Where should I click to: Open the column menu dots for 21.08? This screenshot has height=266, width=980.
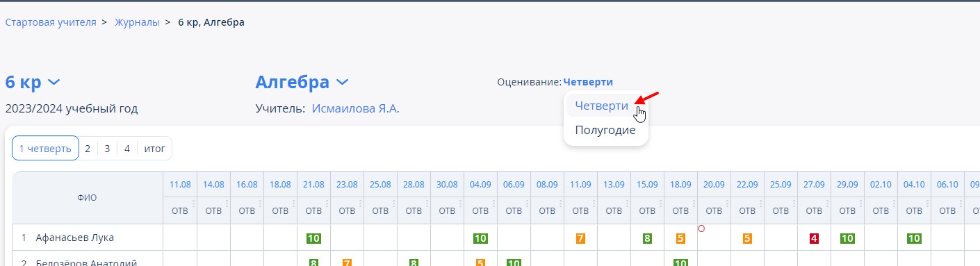click(x=327, y=203)
